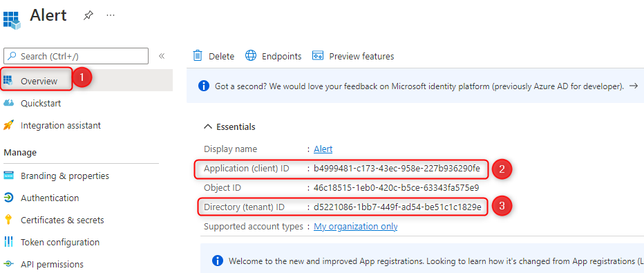Open Certificates & secrets key icon

[x=8, y=220]
